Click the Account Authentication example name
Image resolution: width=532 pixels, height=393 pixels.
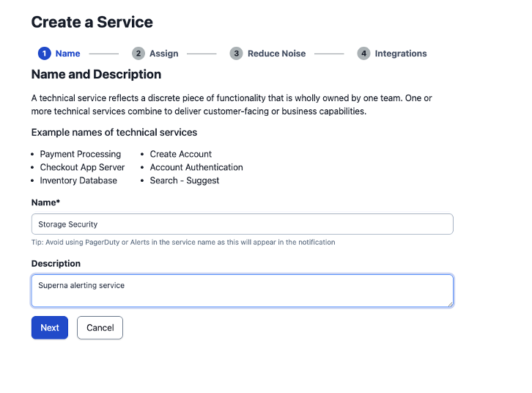[196, 167]
